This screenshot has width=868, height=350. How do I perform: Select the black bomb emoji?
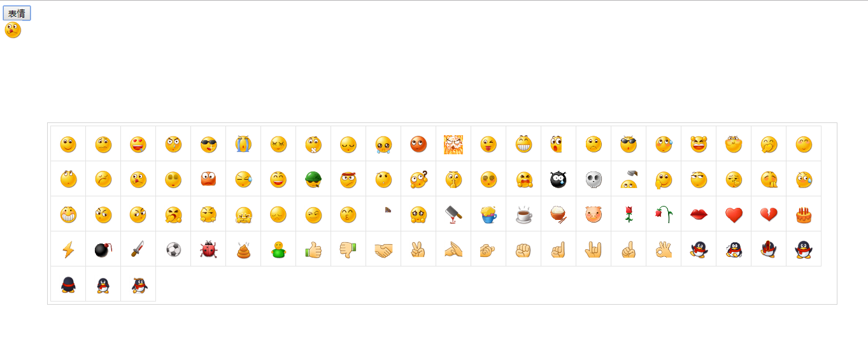pyautogui.click(x=103, y=249)
